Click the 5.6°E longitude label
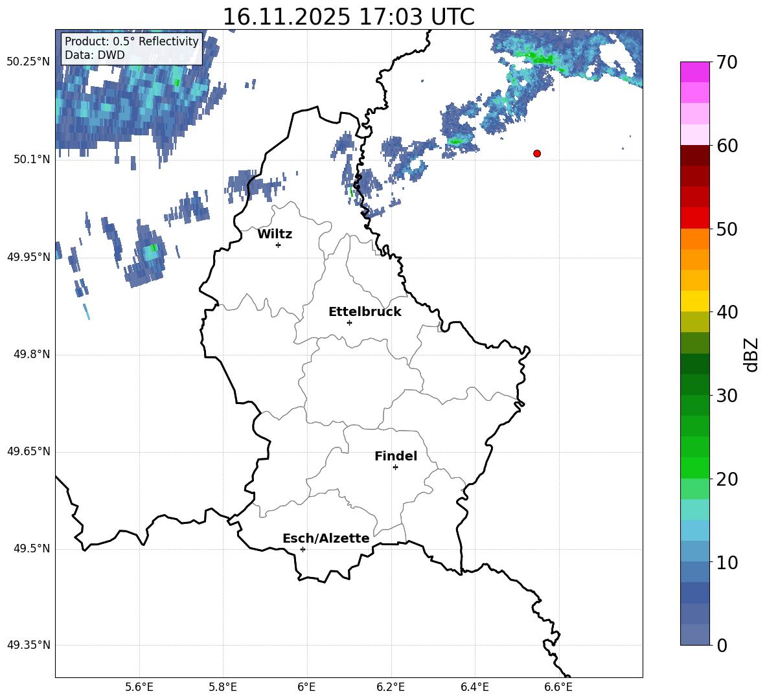This screenshot has height=700, width=767. (x=139, y=687)
